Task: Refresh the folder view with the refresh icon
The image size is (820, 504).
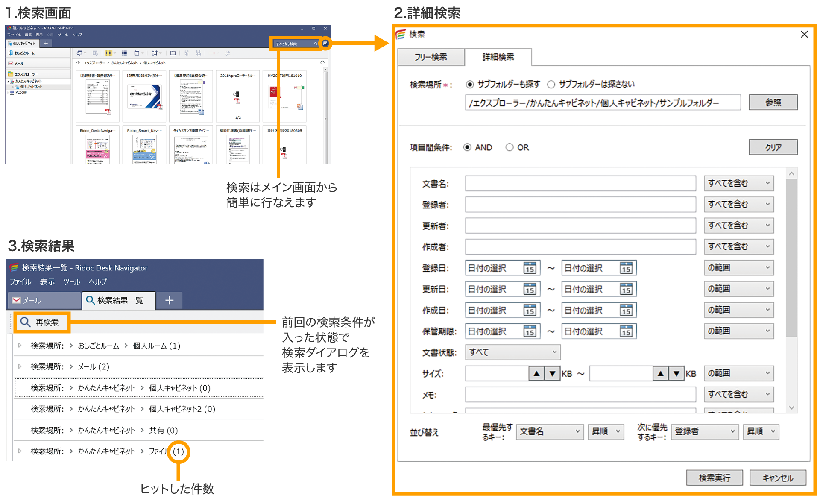Action: [x=323, y=62]
